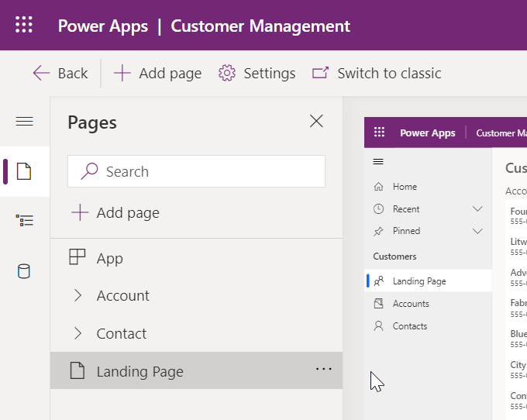Click the search magnifier icon
This screenshot has height=420, width=527.
pyautogui.click(x=89, y=171)
